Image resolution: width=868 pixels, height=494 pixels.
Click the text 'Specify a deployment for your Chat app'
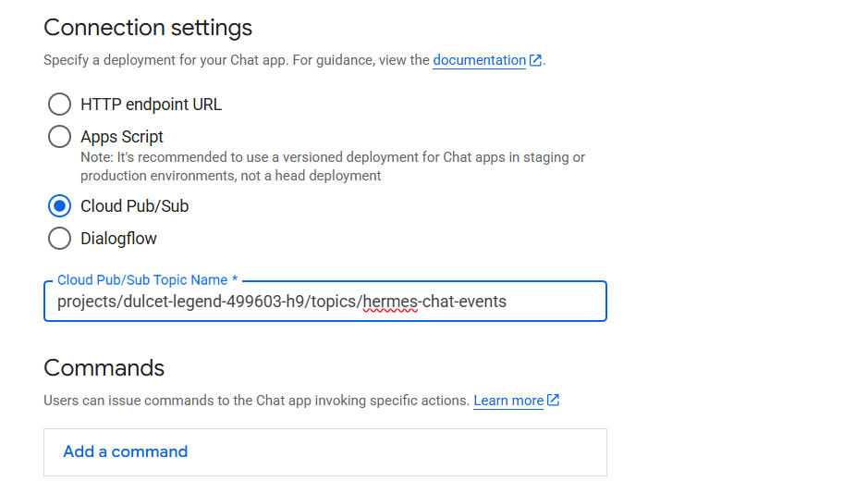coord(165,60)
